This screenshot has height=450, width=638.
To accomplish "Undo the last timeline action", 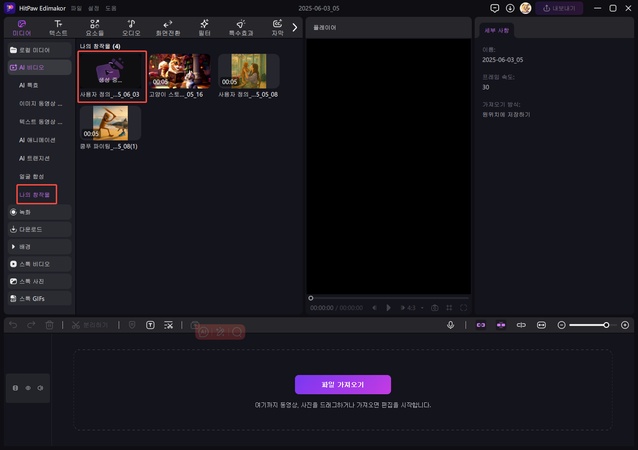I will 13,325.
